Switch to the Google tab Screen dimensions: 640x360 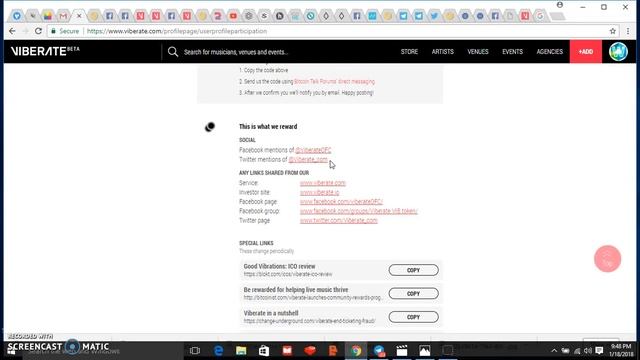click(x=540, y=16)
